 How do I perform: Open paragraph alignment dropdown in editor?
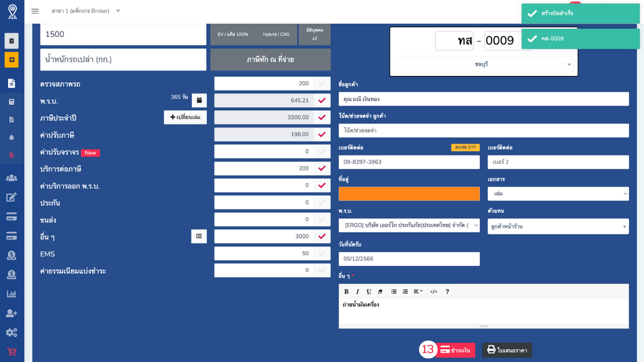click(418, 292)
